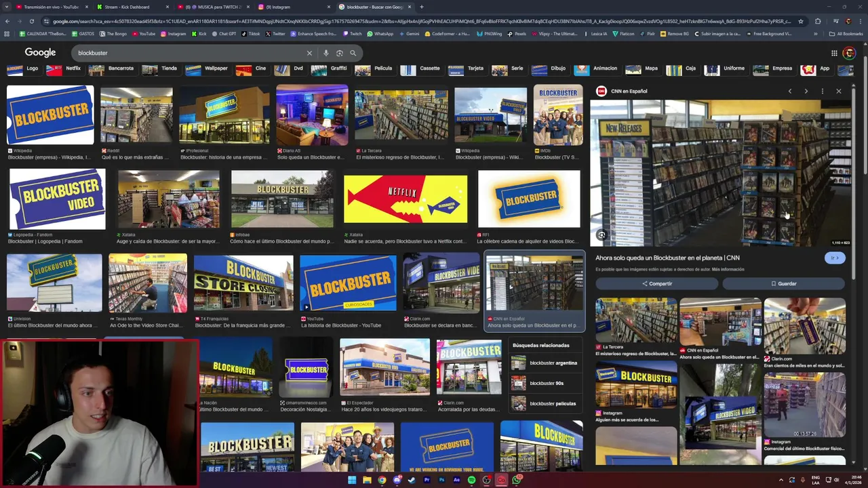Filter images by Netflix chip
The width and height of the screenshot is (868, 488).
pos(64,68)
